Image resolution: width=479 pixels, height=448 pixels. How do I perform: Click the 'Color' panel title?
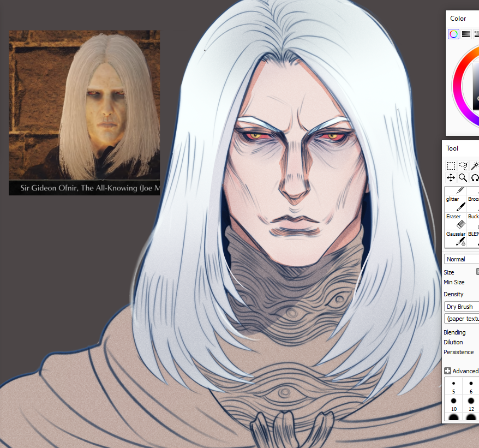pos(458,19)
